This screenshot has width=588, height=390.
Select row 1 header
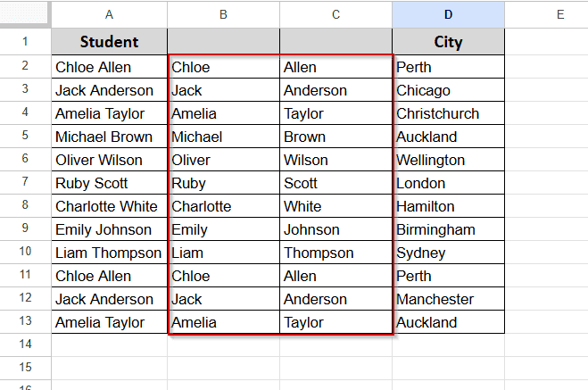[x=25, y=41]
